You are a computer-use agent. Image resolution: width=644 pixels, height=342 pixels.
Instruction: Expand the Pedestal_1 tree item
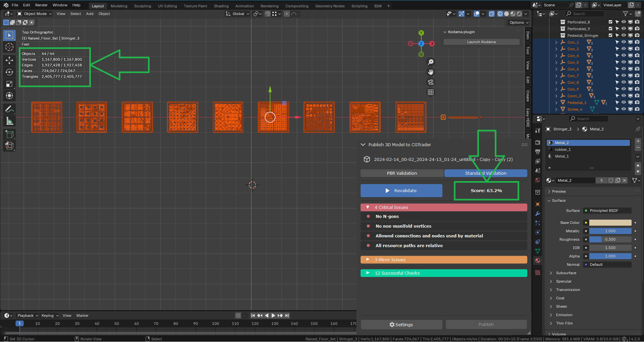click(x=556, y=103)
